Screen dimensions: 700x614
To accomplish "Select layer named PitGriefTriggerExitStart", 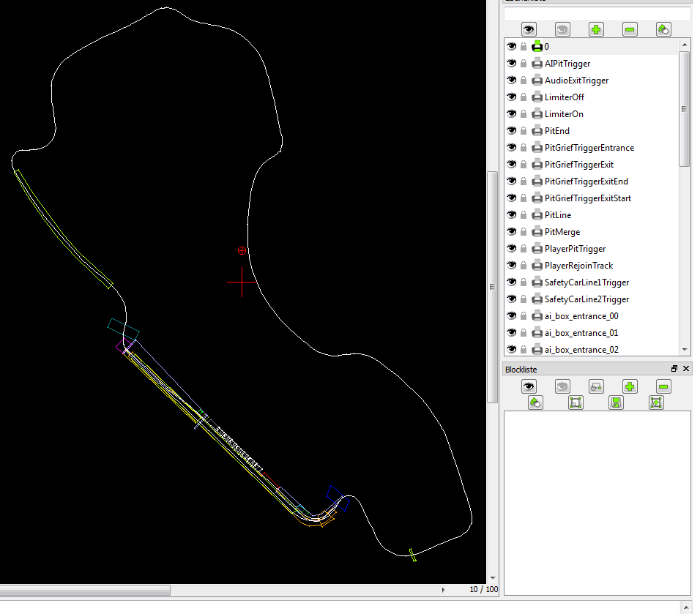I will [587, 198].
